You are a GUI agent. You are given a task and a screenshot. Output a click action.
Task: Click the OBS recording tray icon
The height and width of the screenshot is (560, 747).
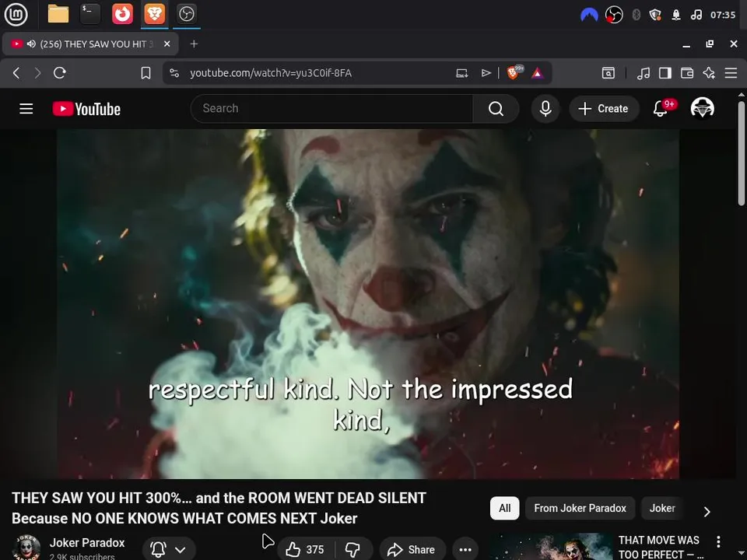click(614, 15)
